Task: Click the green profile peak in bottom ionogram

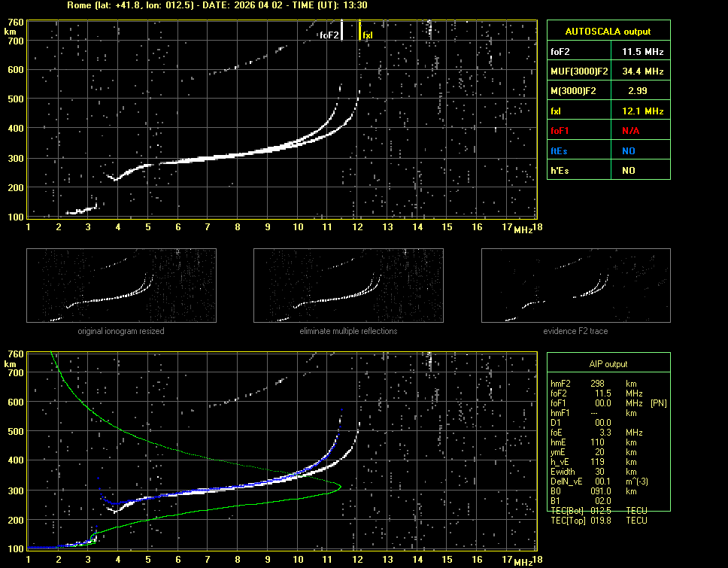Action: tap(339, 486)
